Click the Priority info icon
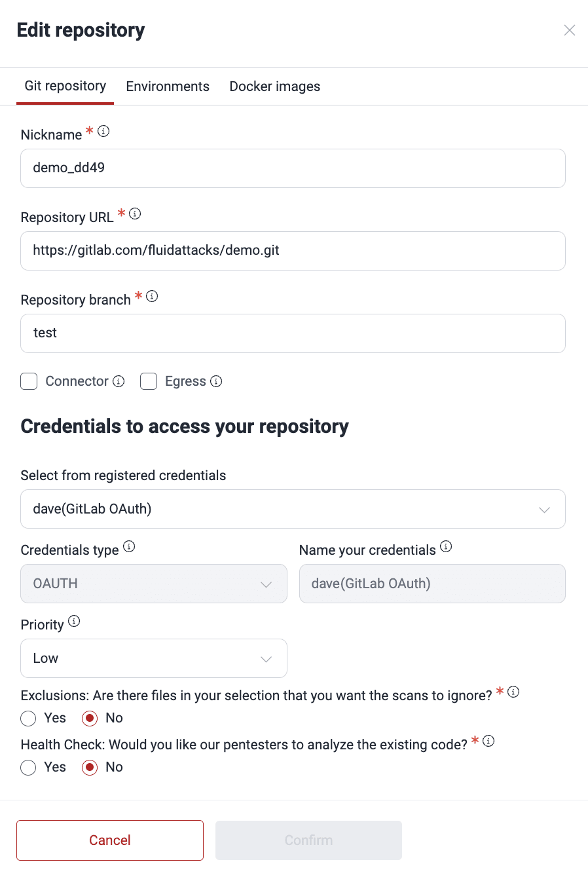Image resolution: width=588 pixels, height=881 pixels. pyautogui.click(x=74, y=621)
